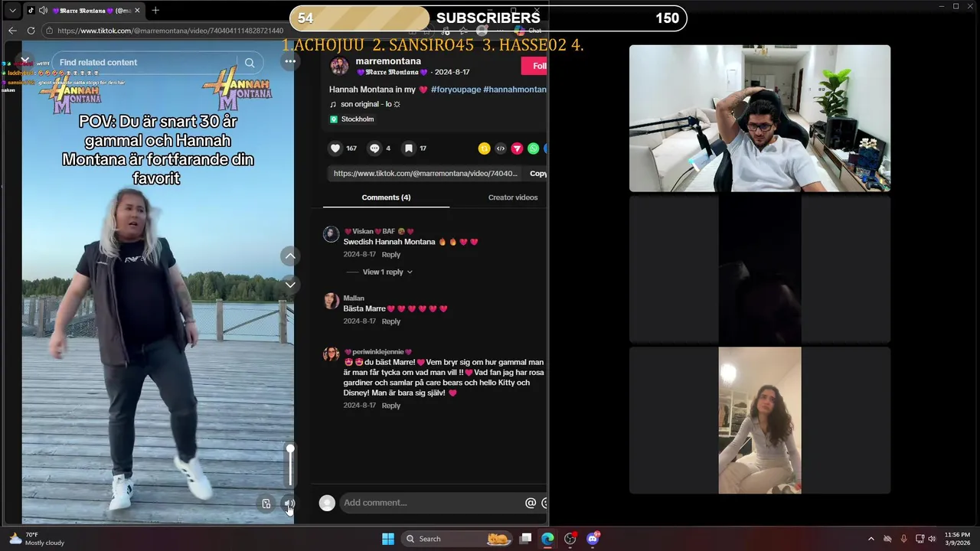Image resolution: width=980 pixels, height=551 pixels.
Task: Open Task View on the taskbar
Action: 525,539
